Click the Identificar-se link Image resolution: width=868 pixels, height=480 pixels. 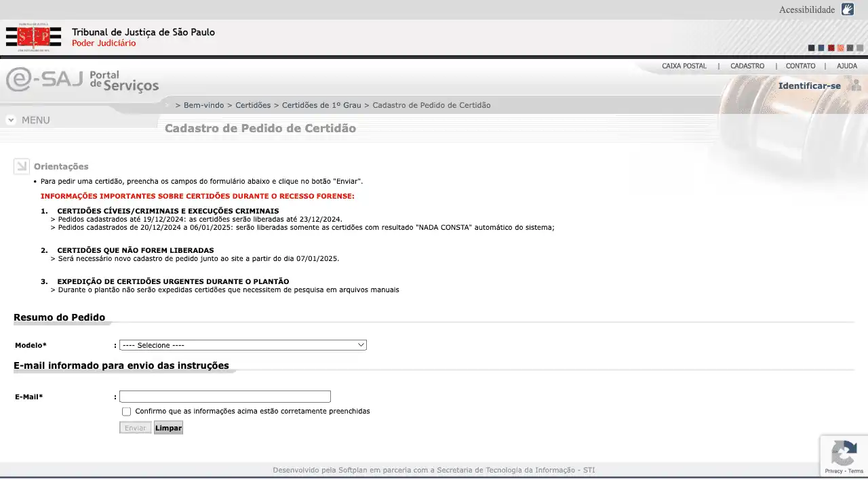click(x=809, y=86)
